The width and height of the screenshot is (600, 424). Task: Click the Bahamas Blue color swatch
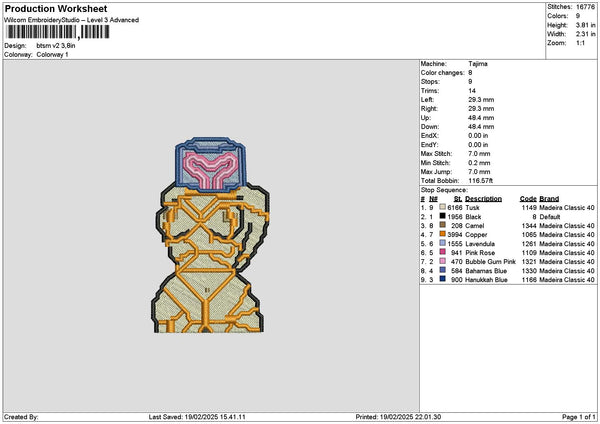[x=442, y=270]
